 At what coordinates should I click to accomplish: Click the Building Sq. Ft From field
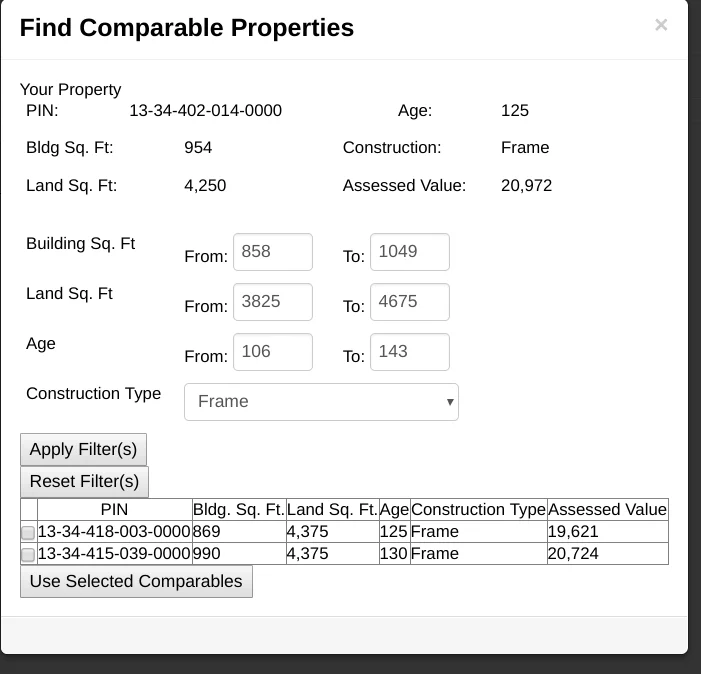(x=272, y=252)
